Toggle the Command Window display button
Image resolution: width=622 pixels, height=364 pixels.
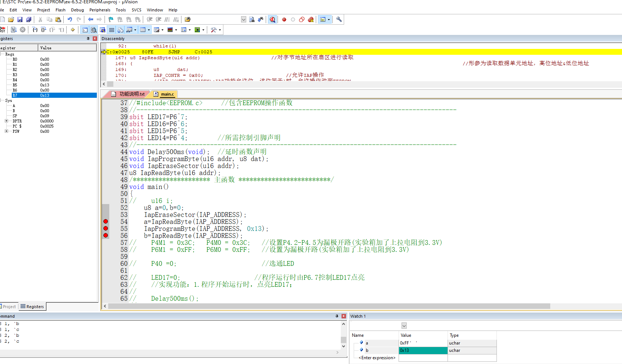[x=85, y=30]
